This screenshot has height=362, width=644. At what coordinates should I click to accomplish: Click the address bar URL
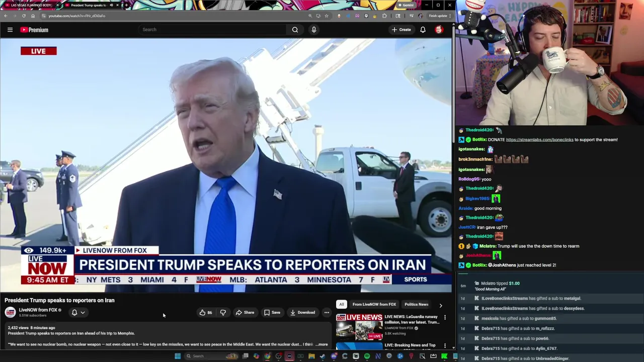tap(77, 16)
